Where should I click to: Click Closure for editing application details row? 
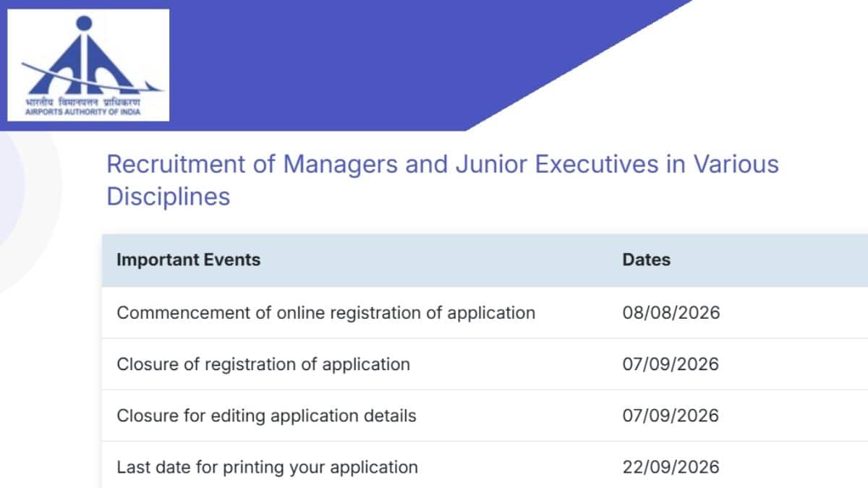[485, 416]
